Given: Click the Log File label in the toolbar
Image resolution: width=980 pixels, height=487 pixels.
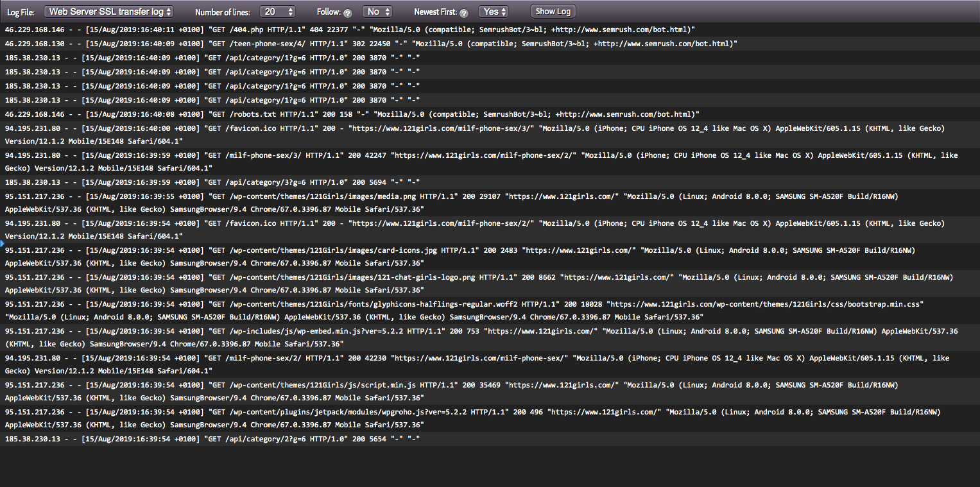Looking at the screenshot, I should click(21, 12).
